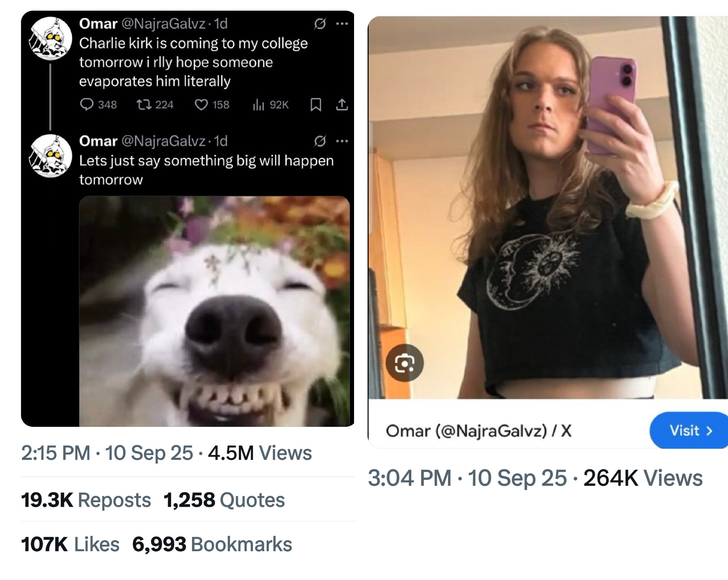Click Google Lens icon on mirror selfie

(405, 363)
